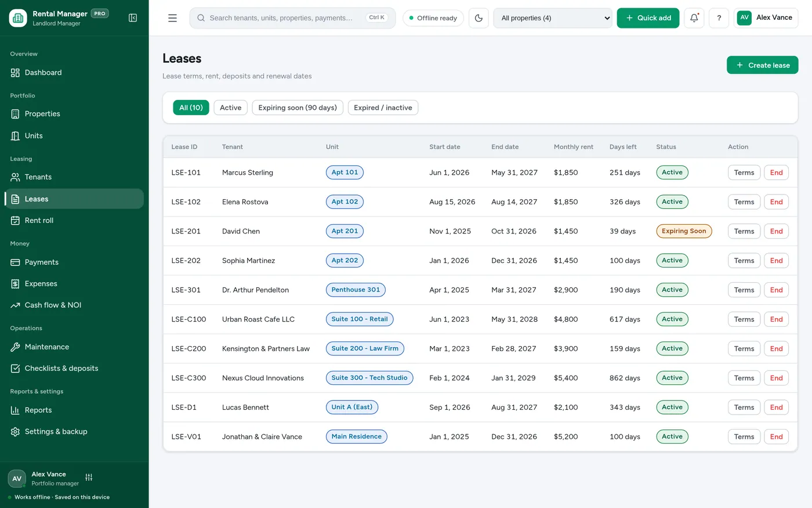Open Alex Vance account menu
812x508 pixels.
click(x=766, y=18)
